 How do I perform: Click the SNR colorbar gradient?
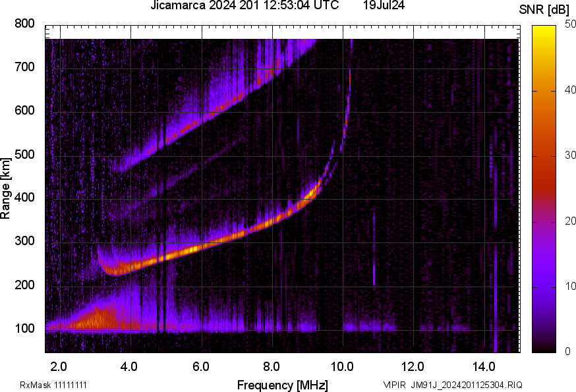(544, 189)
